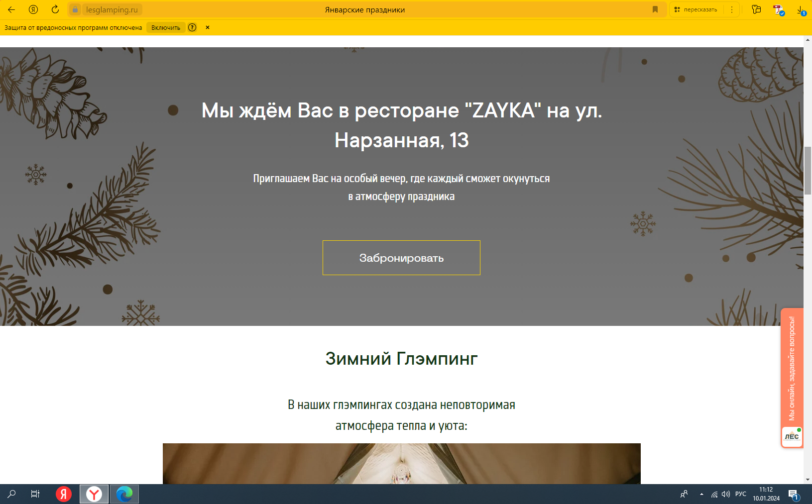Screen dimensions: 812x504
Task: Click the site security lock icon
Action: [x=75, y=9]
